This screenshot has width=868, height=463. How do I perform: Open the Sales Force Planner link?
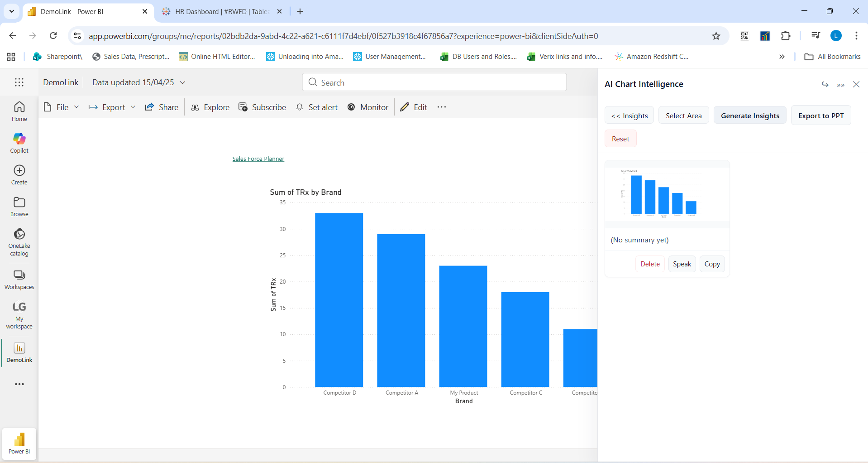[x=258, y=159]
